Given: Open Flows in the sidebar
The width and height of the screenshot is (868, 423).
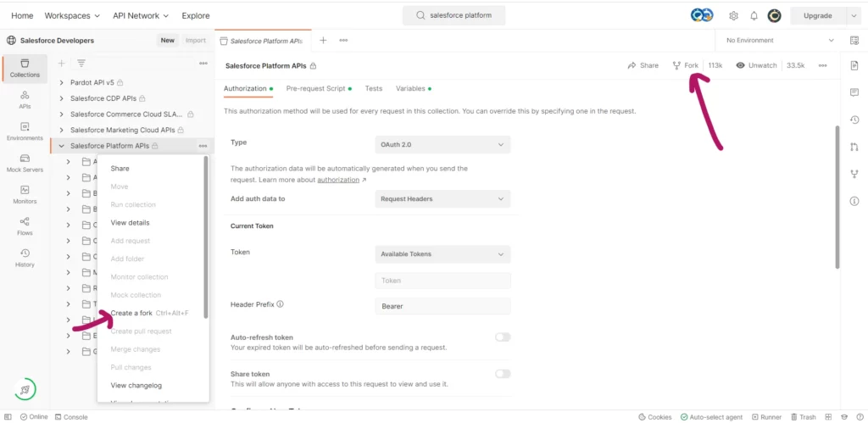Looking at the screenshot, I should (x=25, y=225).
